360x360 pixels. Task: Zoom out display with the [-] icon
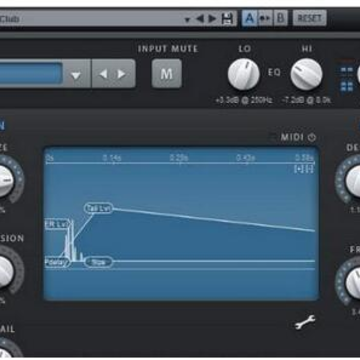[x=310, y=169]
